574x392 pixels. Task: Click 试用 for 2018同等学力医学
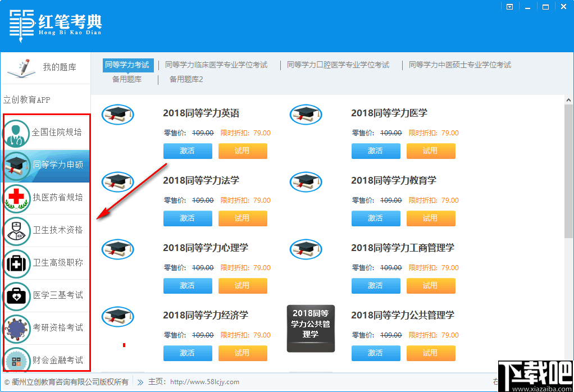pos(431,151)
